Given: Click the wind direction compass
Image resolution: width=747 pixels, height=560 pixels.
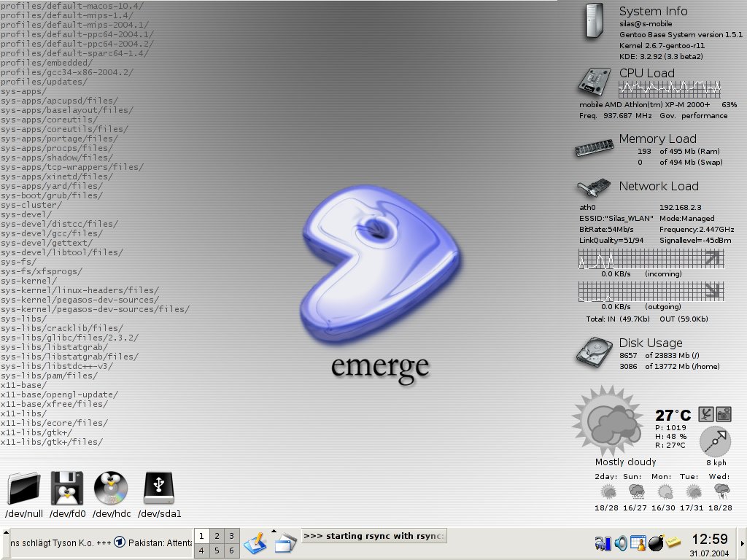Looking at the screenshot, I should click(715, 441).
